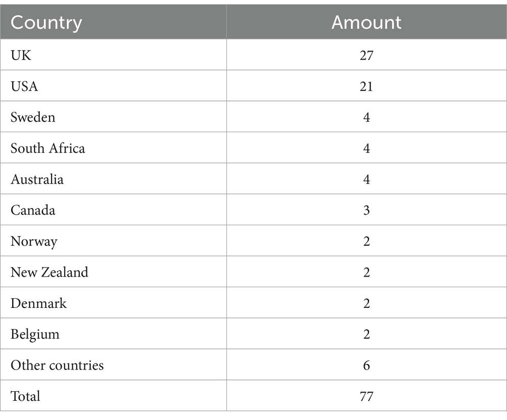Click the amount 3 for Canada

click(366, 211)
